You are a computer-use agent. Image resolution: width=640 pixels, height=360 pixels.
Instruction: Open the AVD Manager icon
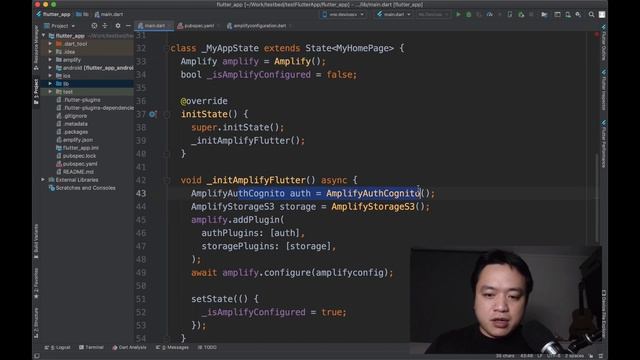[568, 14]
